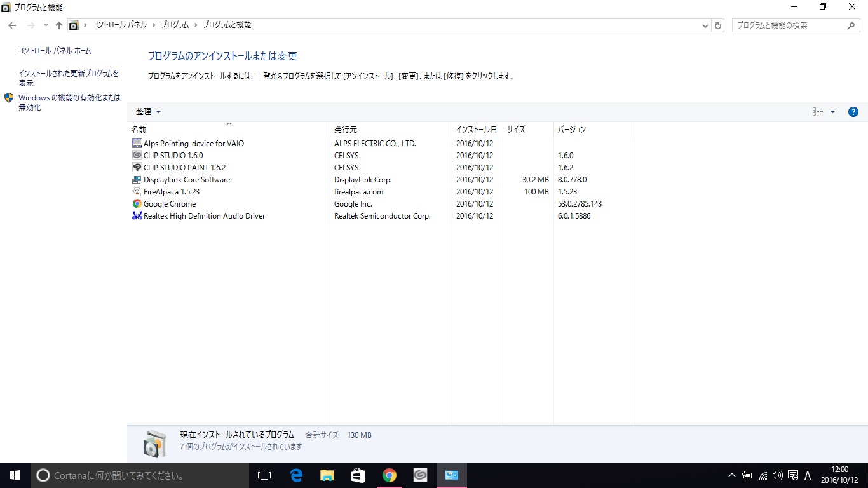The image size is (868, 488).
Task: Sort by 名前 column header
Action: click(229, 130)
